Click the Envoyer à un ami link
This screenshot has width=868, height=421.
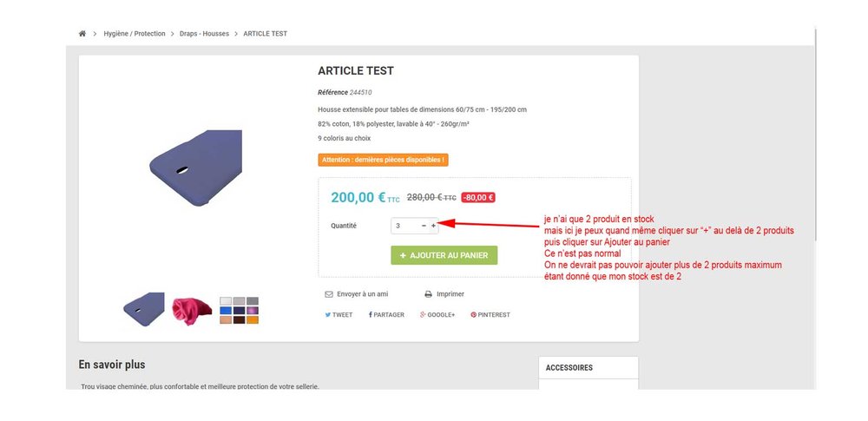coord(362,294)
